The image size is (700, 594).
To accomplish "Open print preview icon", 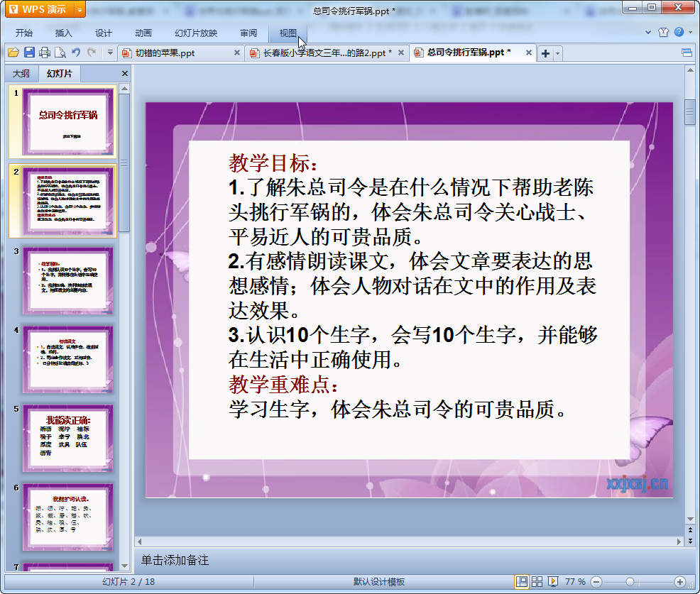I will tap(60, 53).
